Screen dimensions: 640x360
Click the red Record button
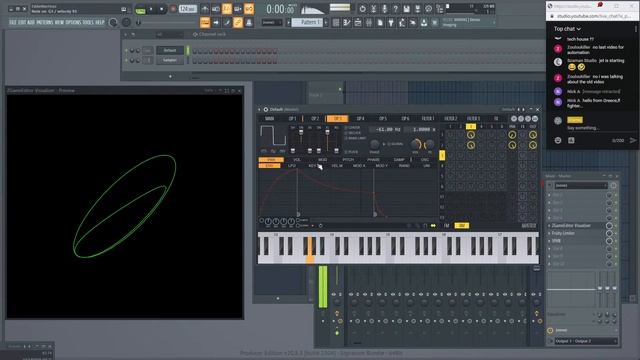(x=173, y=9)
